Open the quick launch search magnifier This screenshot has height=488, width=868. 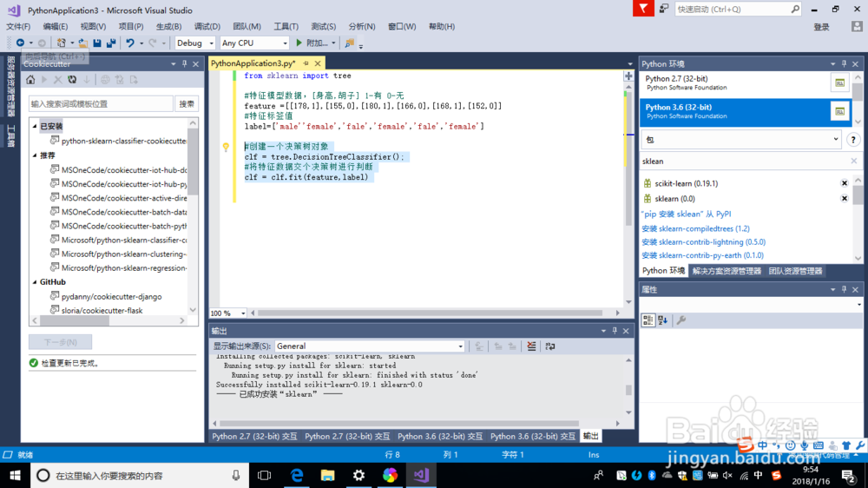(x=795, y=9)
